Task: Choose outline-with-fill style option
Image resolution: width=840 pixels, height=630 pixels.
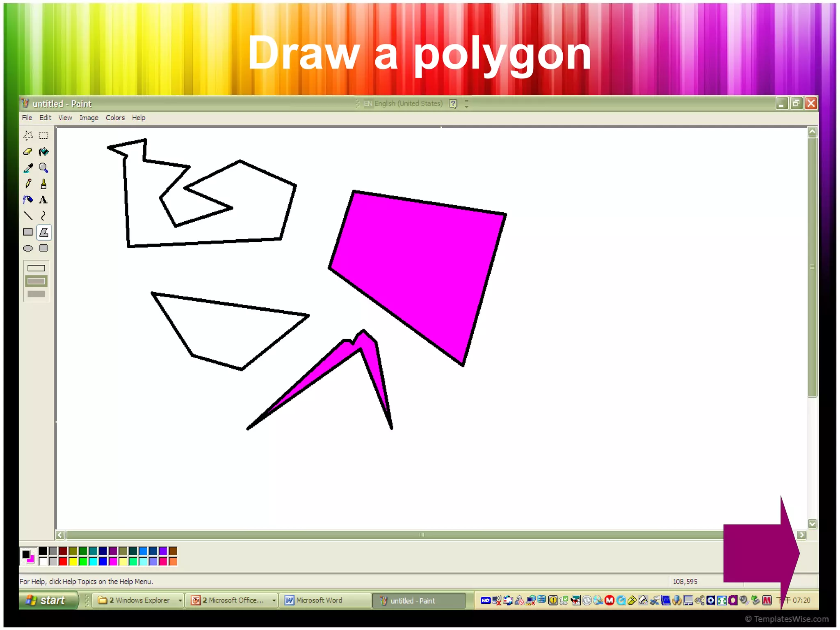Action: [36, 281]
